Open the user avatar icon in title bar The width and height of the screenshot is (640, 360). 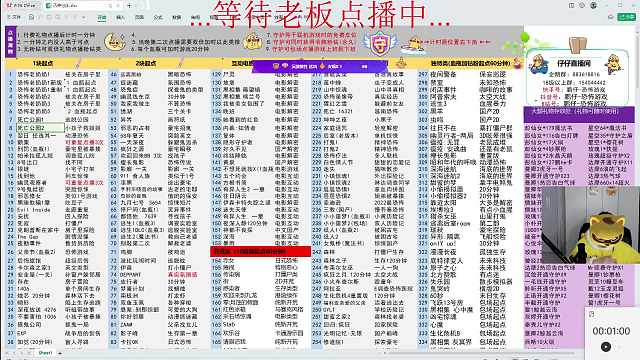pyautogui.click(x=593, y=5)
